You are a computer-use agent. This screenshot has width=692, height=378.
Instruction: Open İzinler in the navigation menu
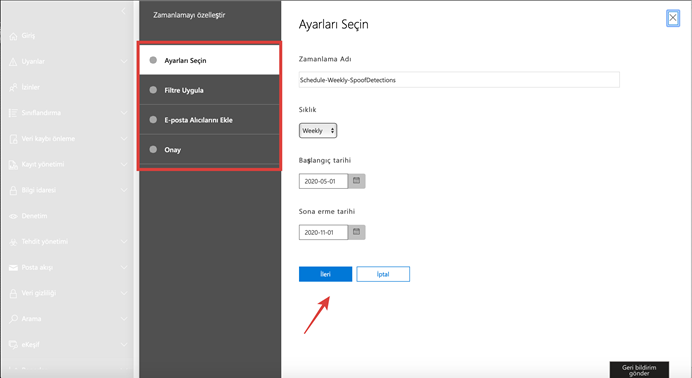click(30, 87)
